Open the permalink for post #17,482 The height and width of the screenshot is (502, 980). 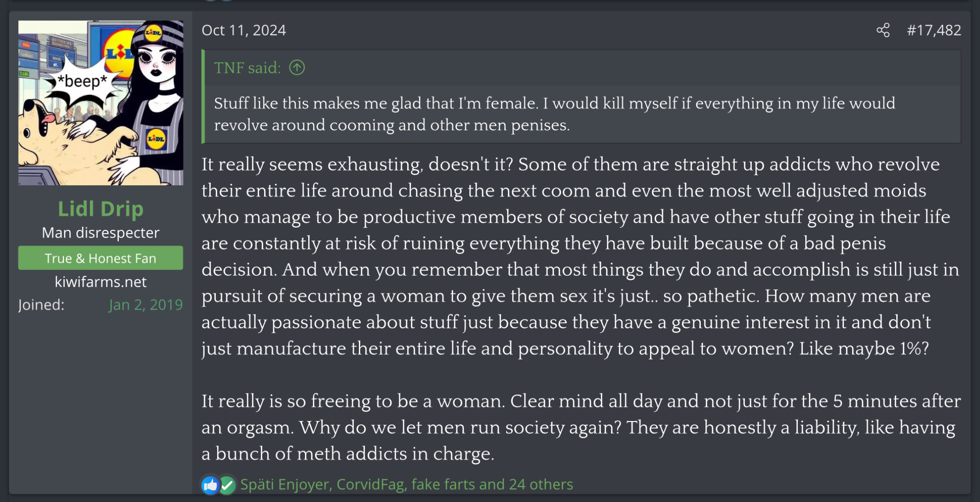[934, 30]
